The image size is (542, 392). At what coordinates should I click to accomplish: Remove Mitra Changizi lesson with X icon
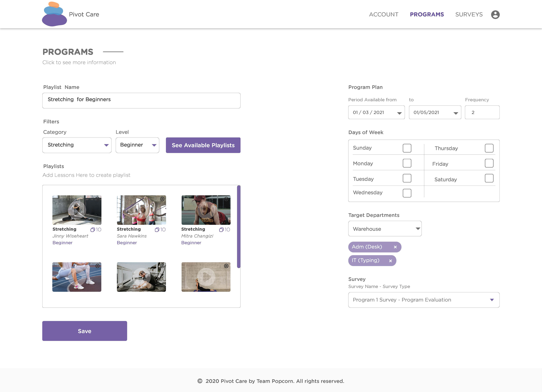[x=226, y=199]
